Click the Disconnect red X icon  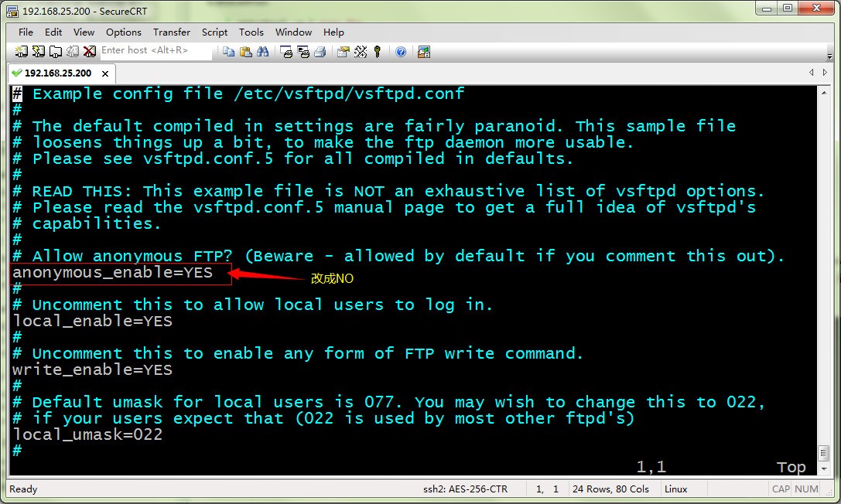coord(90,52)
